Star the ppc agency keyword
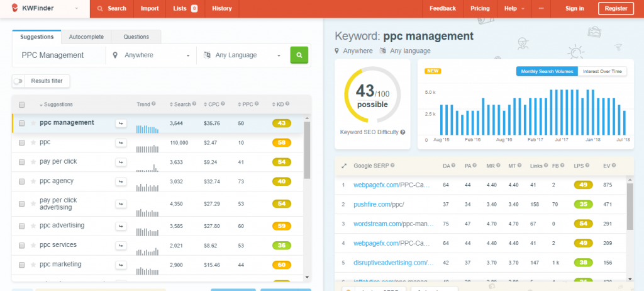Screen dimensions: 644x291 click(x=33, y=181)
